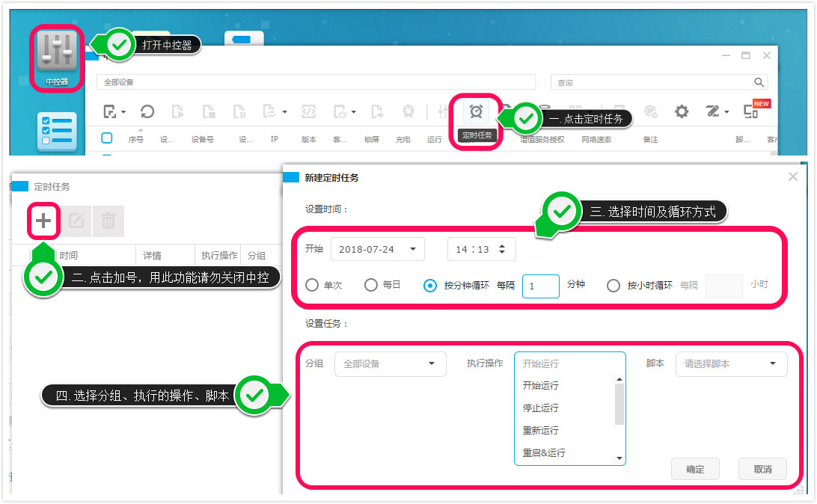
Task: Confirm the task with the 确定 button
Action: pyautogui.click(x=695, y=469)
